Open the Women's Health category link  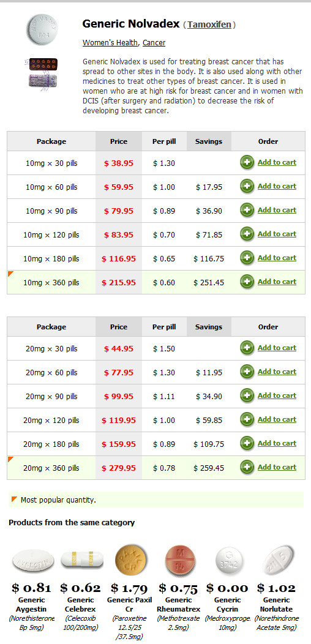coord(111,43)
